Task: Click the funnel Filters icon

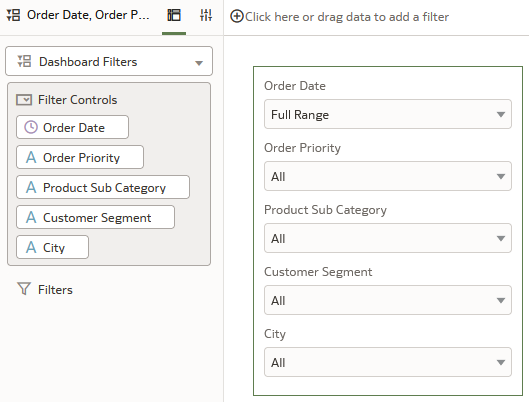Action: tap(24, 289)
